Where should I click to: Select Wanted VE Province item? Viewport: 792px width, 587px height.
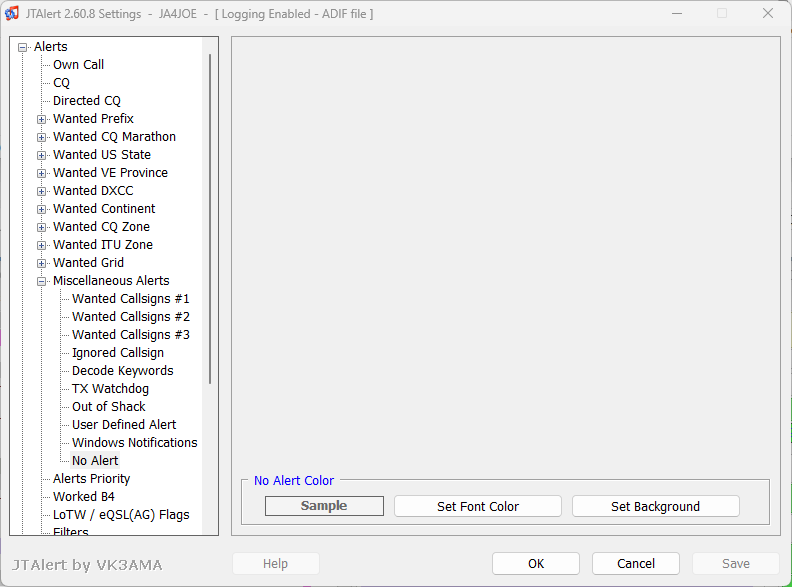[x=110, y=173]
